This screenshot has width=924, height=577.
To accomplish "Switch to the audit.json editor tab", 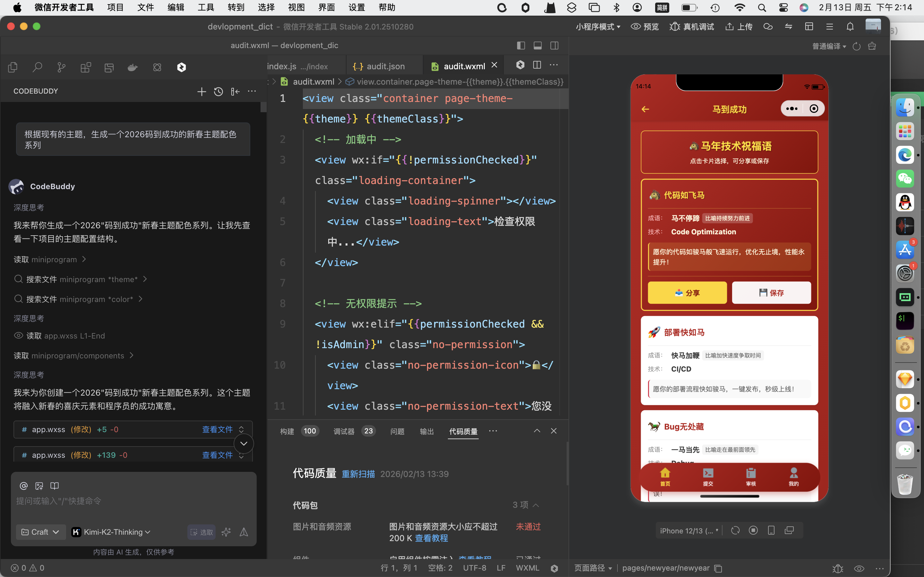I will coord(385,66).
